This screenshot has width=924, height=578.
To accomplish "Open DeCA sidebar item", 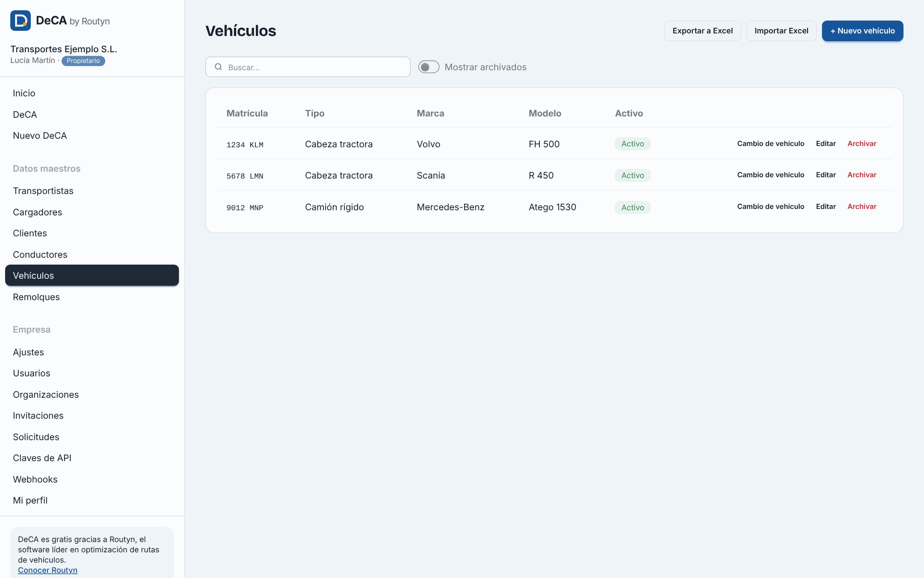I will pos(92,114).
